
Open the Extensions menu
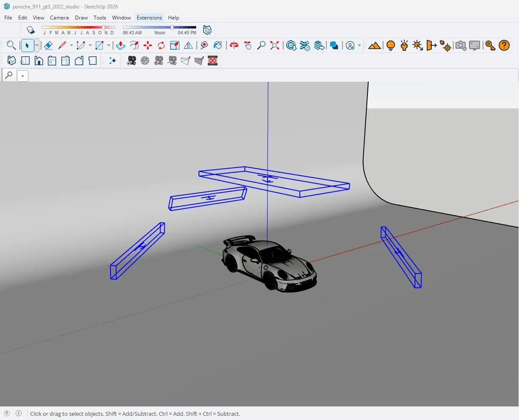(x=149, y=18)
